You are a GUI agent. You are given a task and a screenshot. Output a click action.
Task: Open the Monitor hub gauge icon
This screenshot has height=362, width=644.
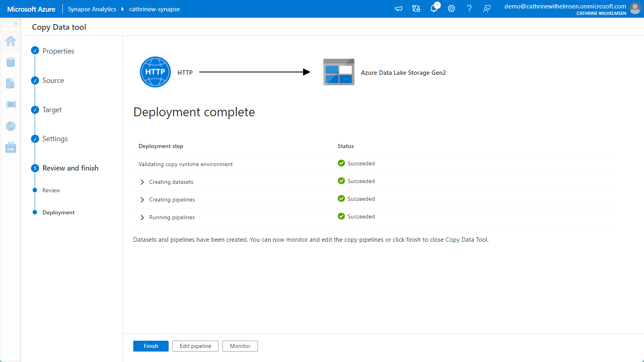coord(11,126)
